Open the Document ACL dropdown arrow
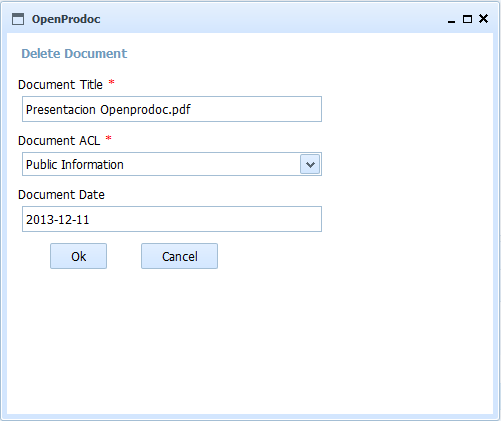Screen dimensions: 501x421 (x=310, y=164)
